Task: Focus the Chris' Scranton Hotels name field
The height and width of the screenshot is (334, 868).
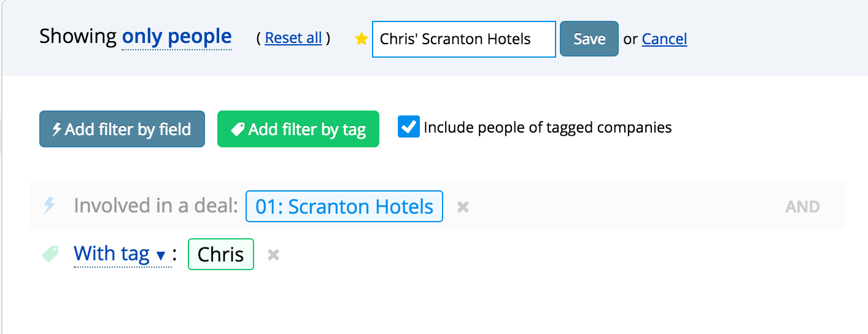Action: point(464,39)
